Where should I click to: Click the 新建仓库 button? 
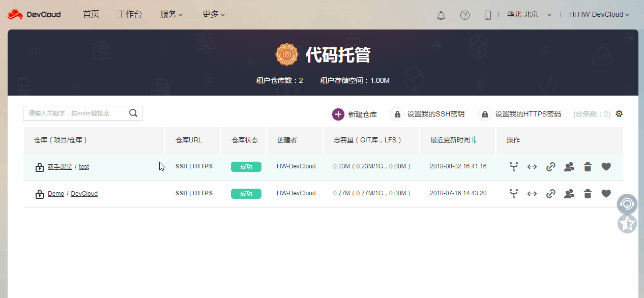(355, 114)
